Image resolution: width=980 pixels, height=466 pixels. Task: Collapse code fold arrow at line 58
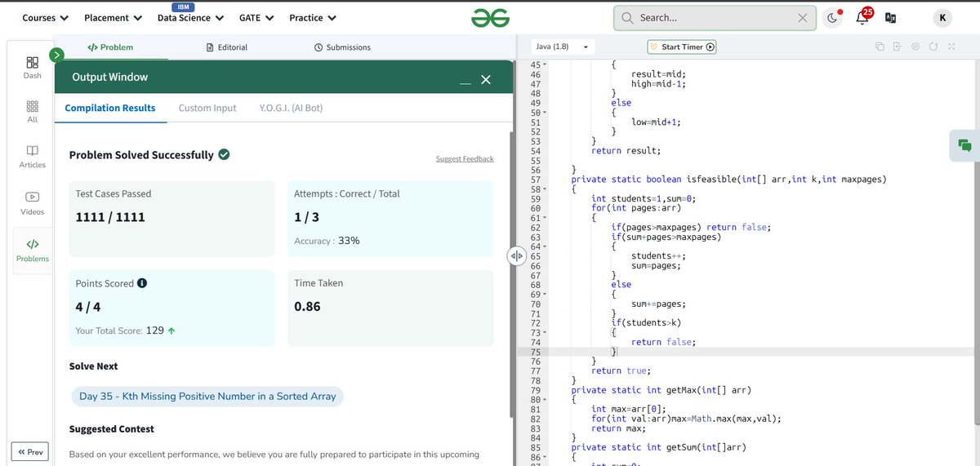[543, 189]
